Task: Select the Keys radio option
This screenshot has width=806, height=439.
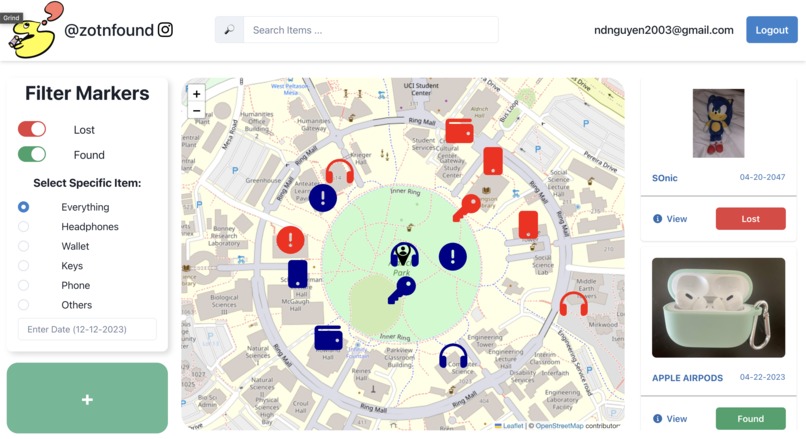Action: point(23,265)
